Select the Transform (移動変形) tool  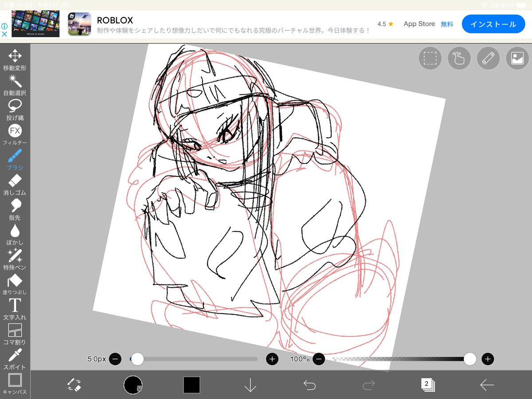coord(15,60)
